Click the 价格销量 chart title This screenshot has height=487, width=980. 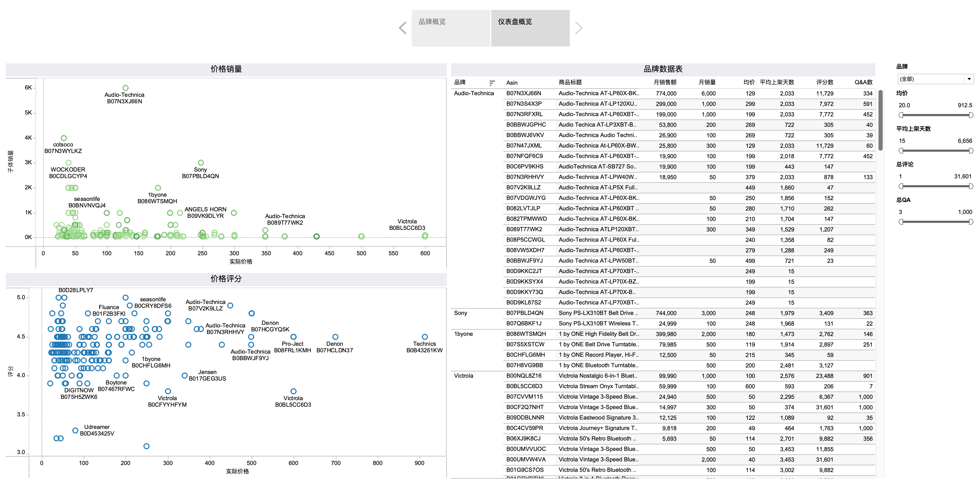(226, 69)
